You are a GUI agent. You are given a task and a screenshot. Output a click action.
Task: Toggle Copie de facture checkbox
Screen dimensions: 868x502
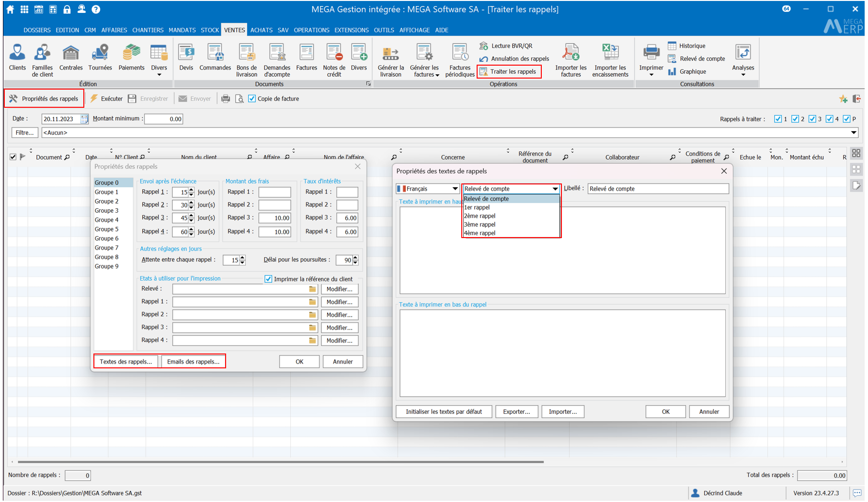(x=252, y=99)
